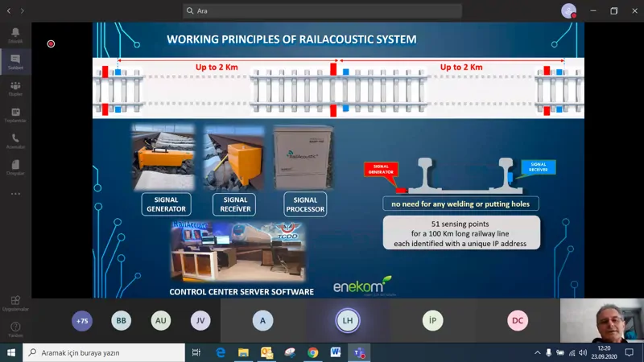Show hidden system tray icons chevron
This screenshot has height=362, width=644.
point(537,352)
